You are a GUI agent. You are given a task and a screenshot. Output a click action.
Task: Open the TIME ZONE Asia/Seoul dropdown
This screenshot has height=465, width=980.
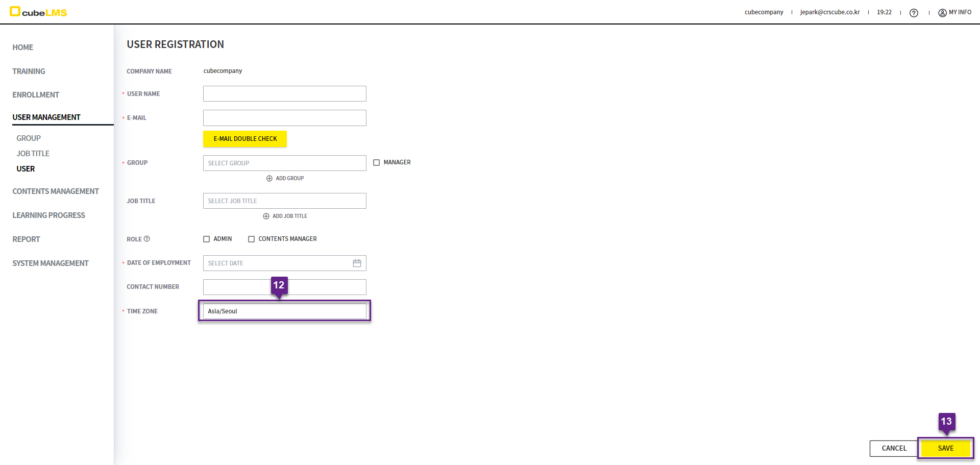click(x=284, y=311)
